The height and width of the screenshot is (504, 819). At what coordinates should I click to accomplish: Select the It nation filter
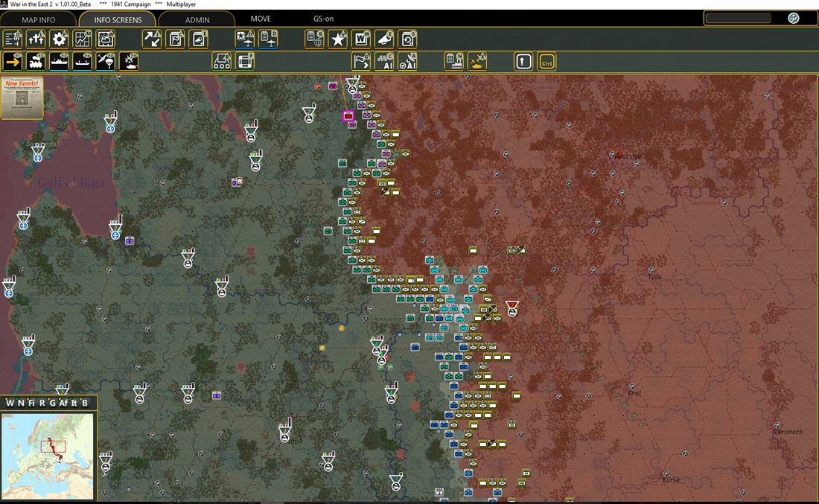[74, 403]
